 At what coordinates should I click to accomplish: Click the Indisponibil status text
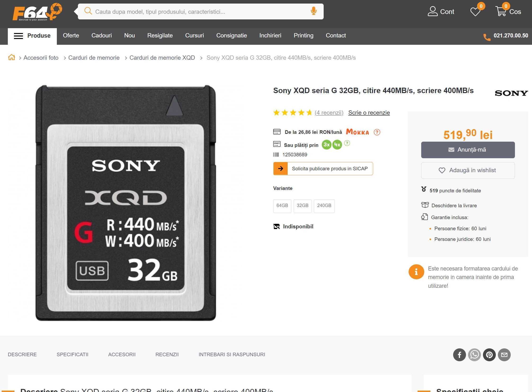(298, 227)
